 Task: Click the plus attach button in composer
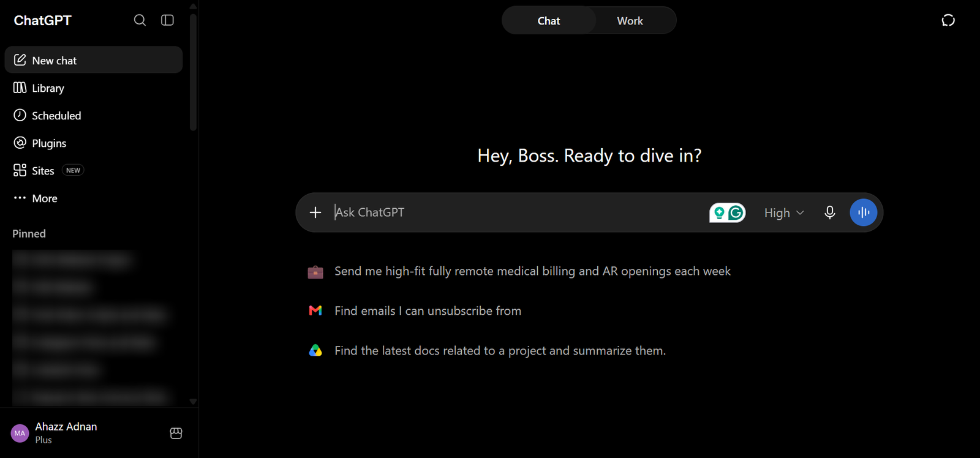pos(315,212)
